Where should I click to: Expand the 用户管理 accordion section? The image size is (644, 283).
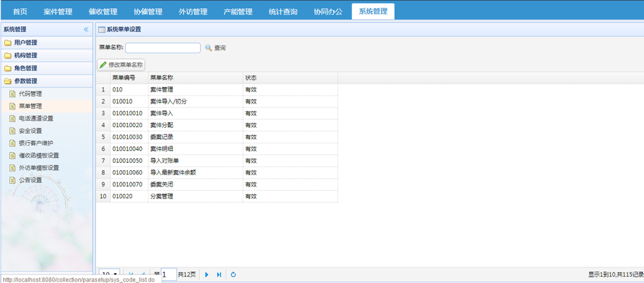point(25,43)
